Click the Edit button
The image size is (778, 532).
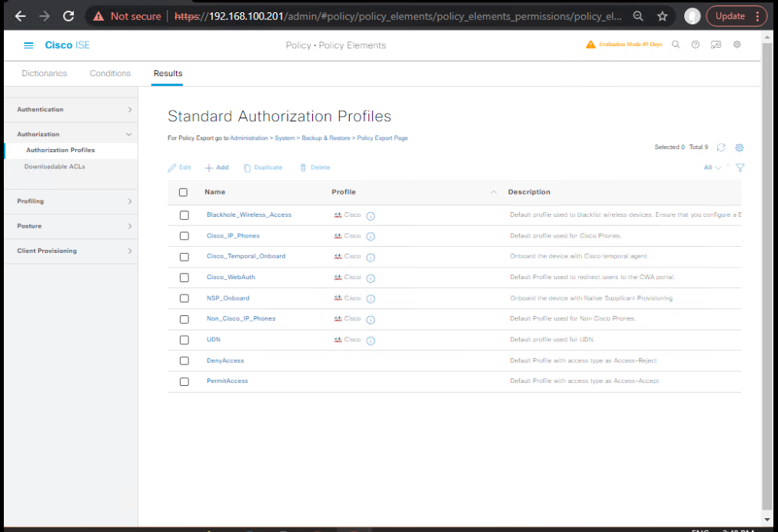point(180,168)
